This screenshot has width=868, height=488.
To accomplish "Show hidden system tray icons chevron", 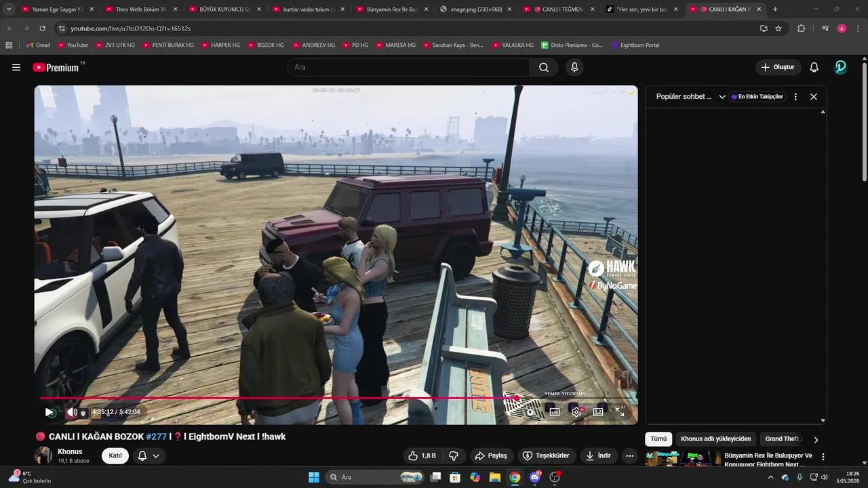I will 770,477.
